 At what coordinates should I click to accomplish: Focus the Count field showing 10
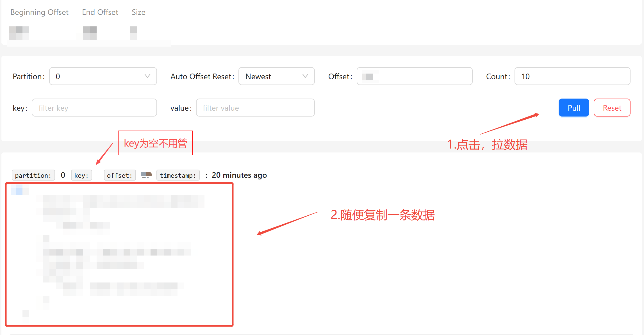pyautogui.click(x=572, y=76)
